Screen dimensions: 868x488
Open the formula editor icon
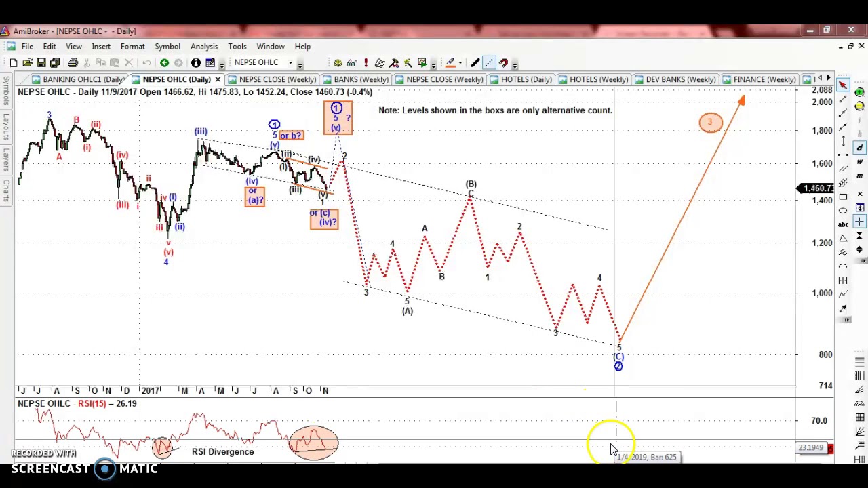pos(380,62)
